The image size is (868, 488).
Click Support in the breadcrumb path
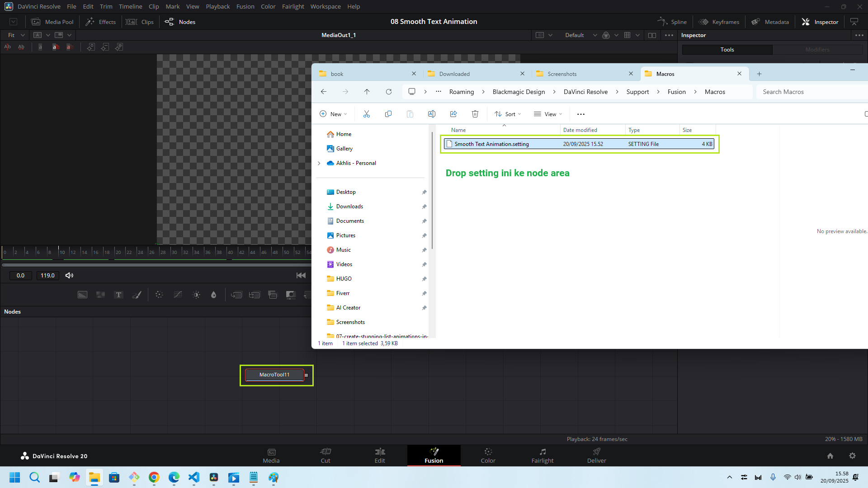pyautogui.click(x=637, y=92)
